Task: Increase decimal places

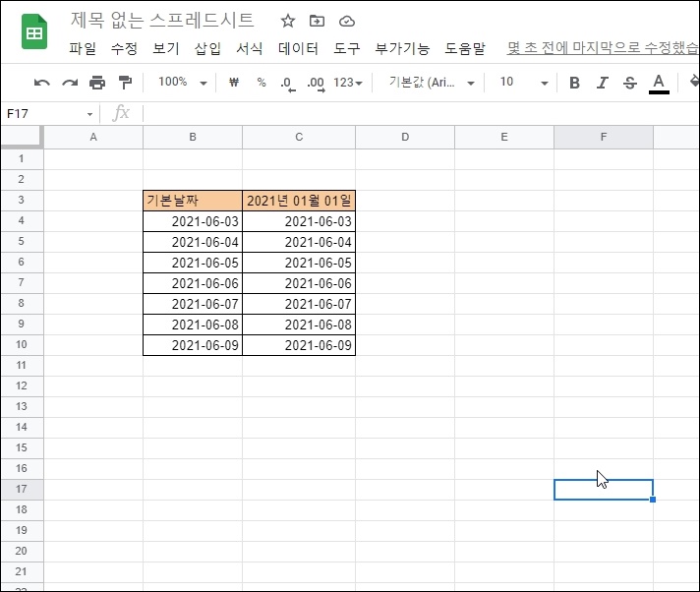Action: (x=316, y=83)
